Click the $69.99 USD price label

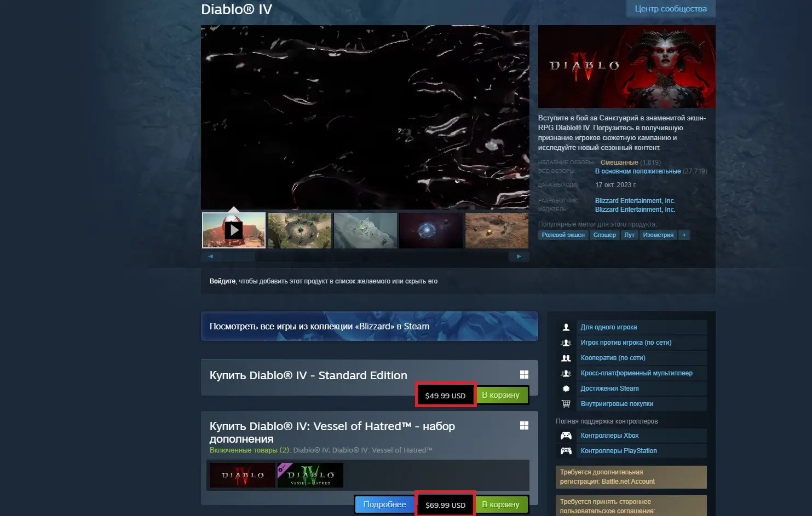click(445, 505)
